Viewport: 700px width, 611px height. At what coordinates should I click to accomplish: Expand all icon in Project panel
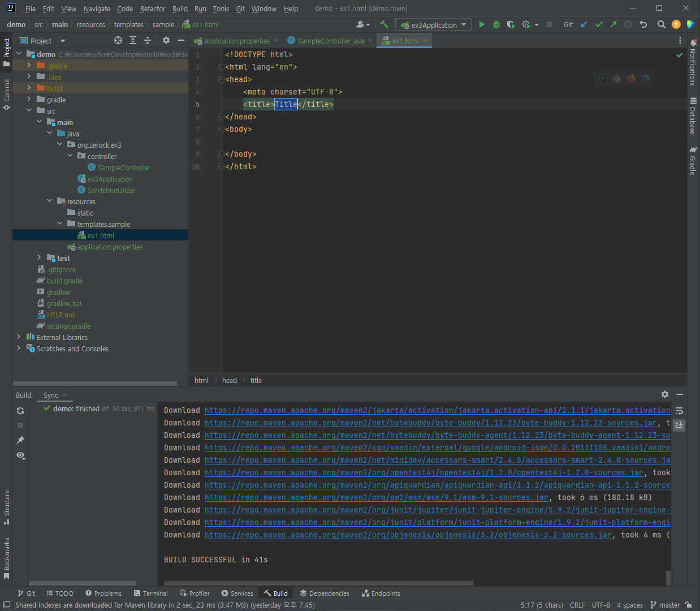point(133,40)
